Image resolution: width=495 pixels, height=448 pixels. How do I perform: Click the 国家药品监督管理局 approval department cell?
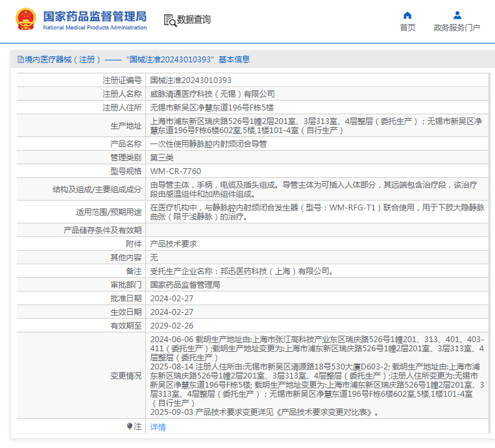pyautogui.click(x=185, y=284)
